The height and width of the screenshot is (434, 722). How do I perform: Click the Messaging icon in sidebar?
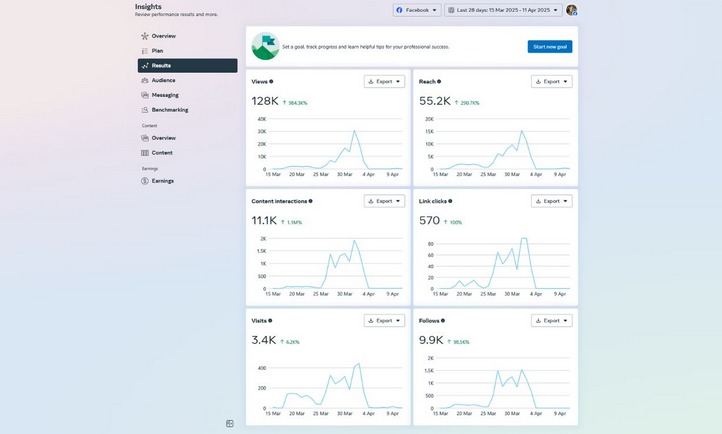[x=145, y=95]
